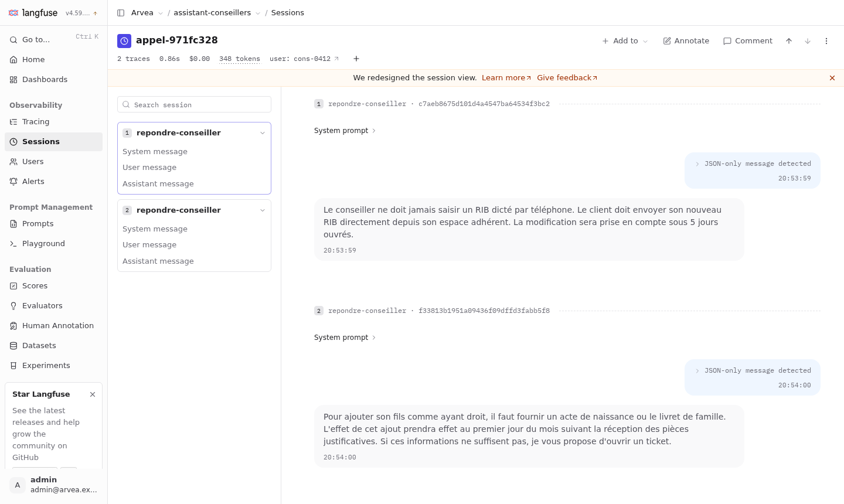844x504 pixels.
Task: Open user cons-0412 link
Action: click(x=304, y=59)
